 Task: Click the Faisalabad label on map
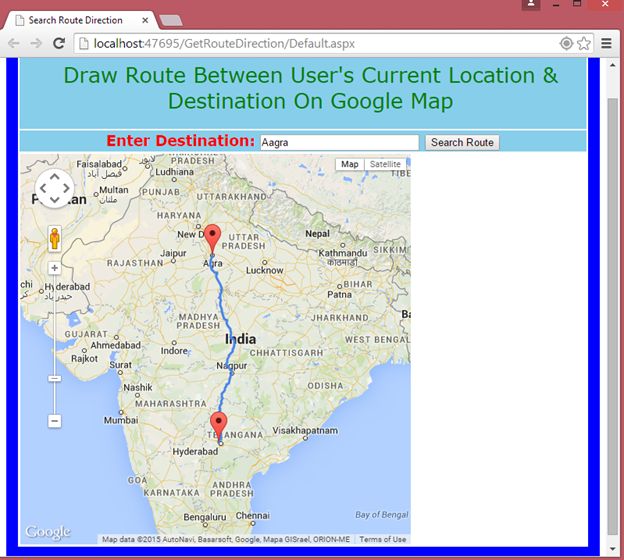click(99, 164)
